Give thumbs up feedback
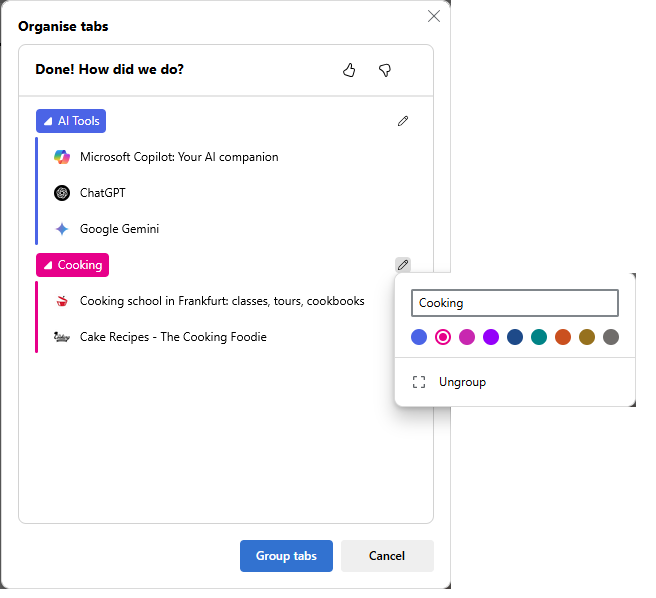 tap(349, 70)
